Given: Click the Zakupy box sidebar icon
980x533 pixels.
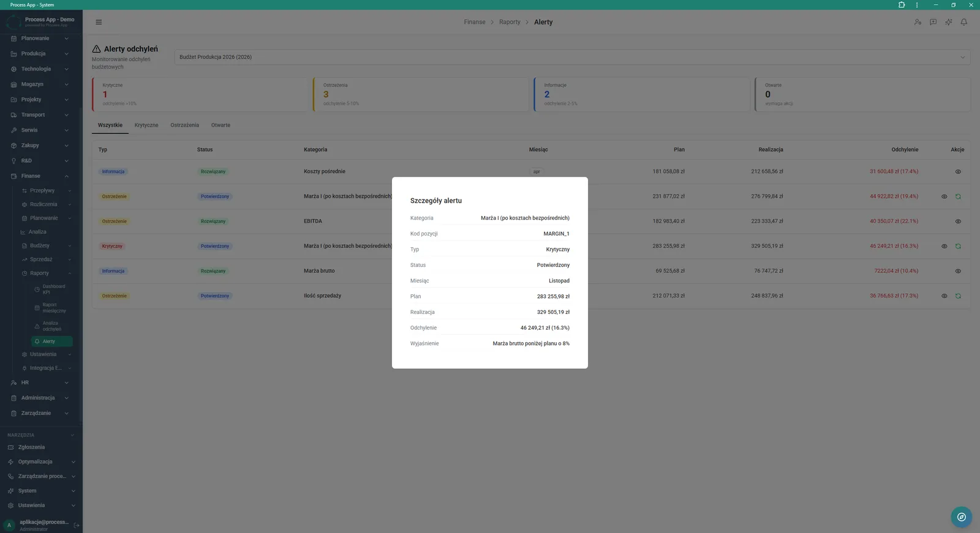Looking at the screenshot, I should click(13, 146).
